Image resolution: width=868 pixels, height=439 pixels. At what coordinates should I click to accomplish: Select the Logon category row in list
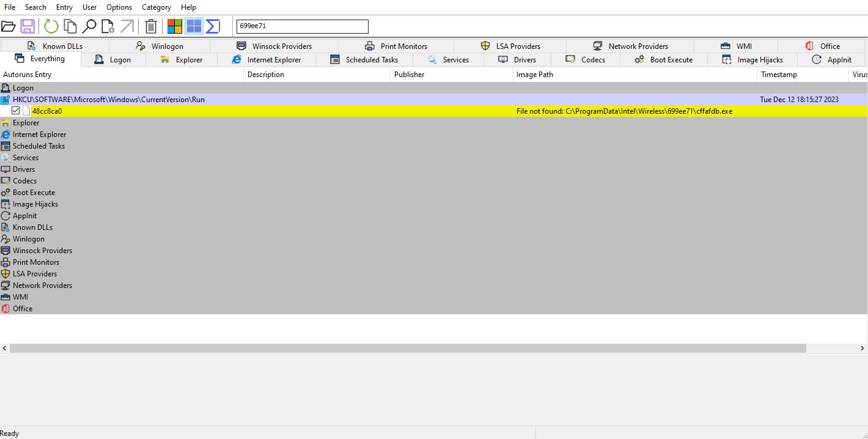(433, 87)
